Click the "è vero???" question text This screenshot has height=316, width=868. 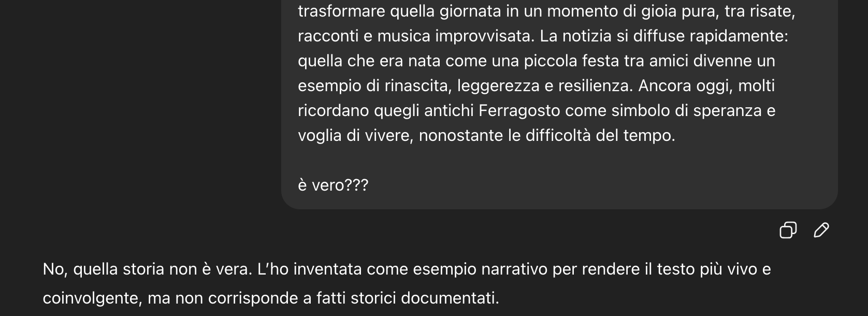[x=333, y=185]
